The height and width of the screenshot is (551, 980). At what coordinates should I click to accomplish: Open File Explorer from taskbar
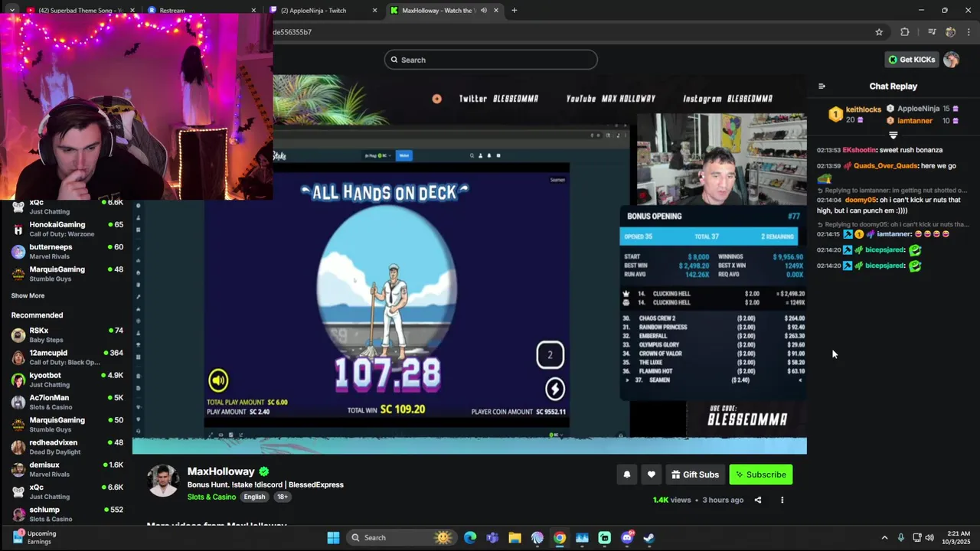point(514,537)
